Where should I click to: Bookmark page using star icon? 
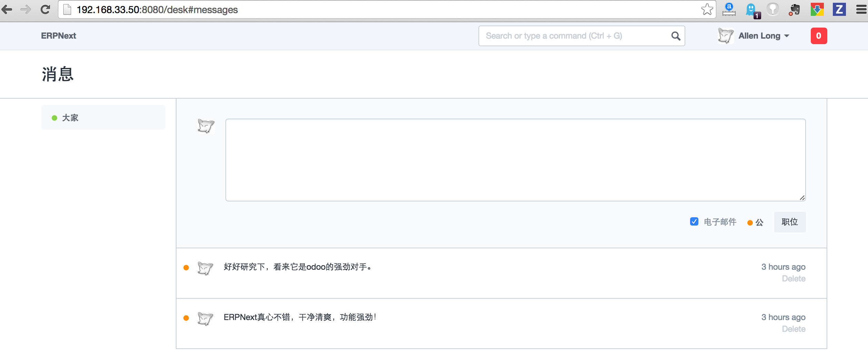707,10
